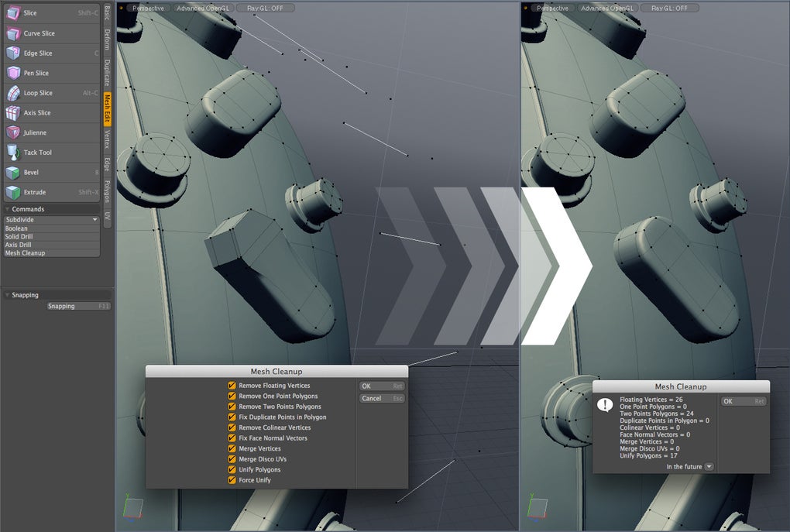Toggle the Merge Vertices checkbox
790x532 pixels.
(x=232, y=448)
